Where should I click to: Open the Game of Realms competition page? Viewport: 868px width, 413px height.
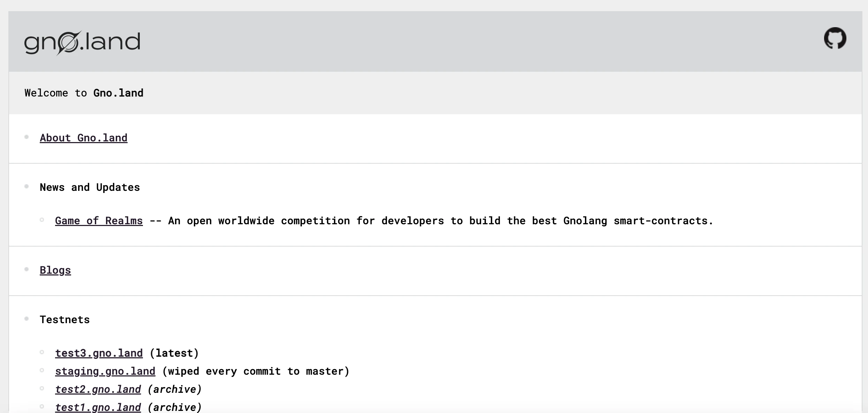99,220
